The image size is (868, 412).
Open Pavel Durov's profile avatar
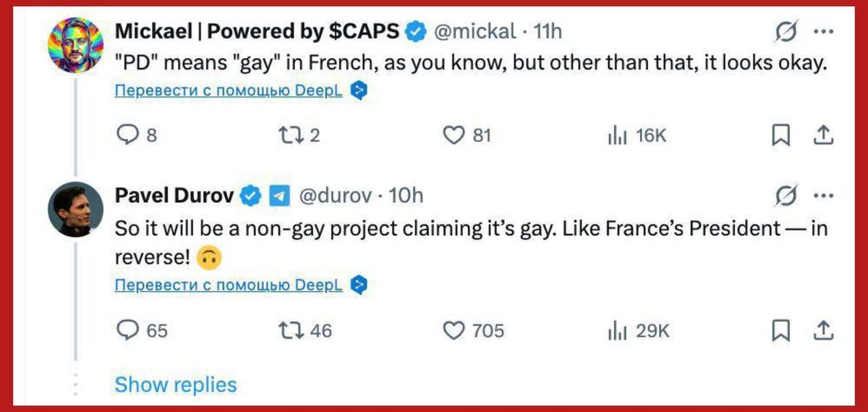76,210
